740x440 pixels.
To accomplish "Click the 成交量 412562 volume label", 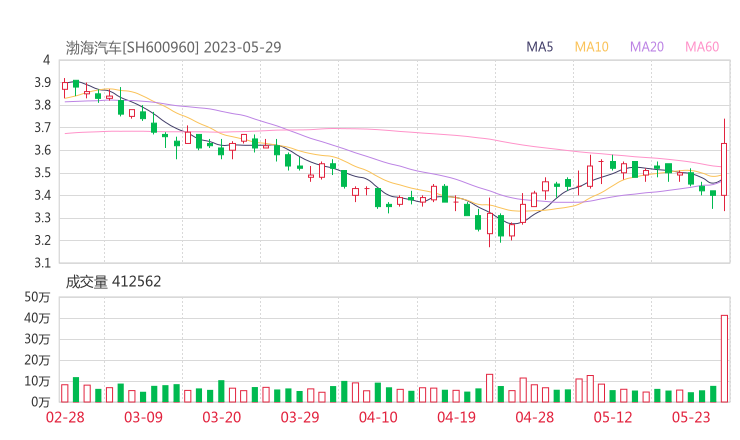I will click(x=113, y=282).
